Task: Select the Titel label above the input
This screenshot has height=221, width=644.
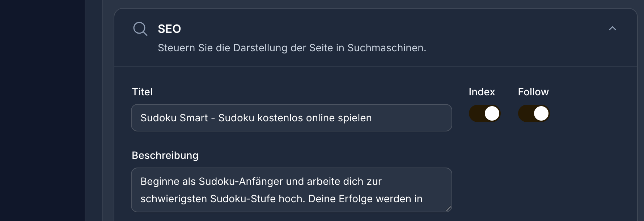Action: pos(142,92)
